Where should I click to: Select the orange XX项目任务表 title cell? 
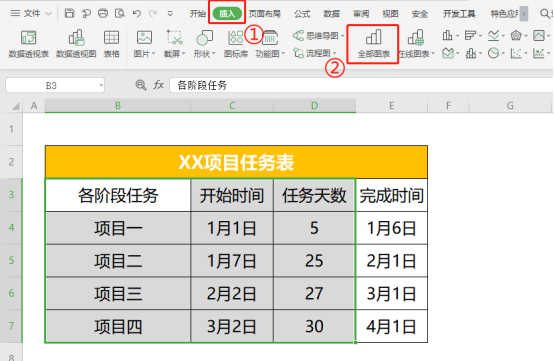(236, 162)
